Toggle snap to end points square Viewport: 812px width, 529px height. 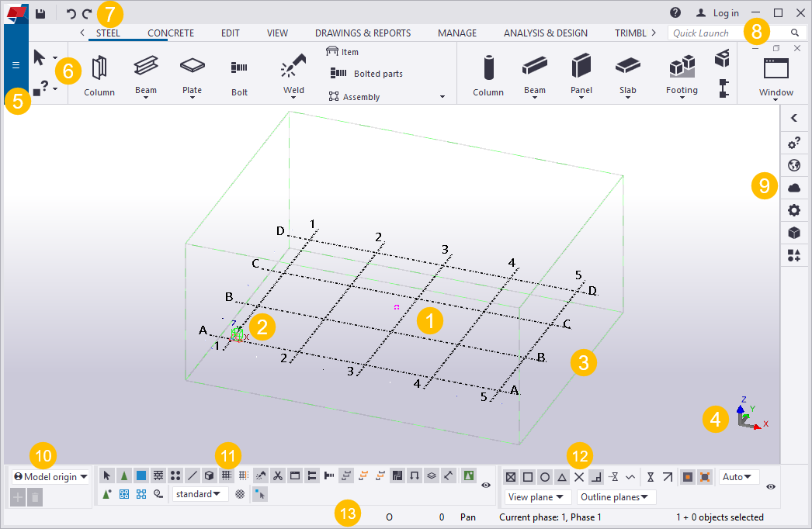point(528,477)
